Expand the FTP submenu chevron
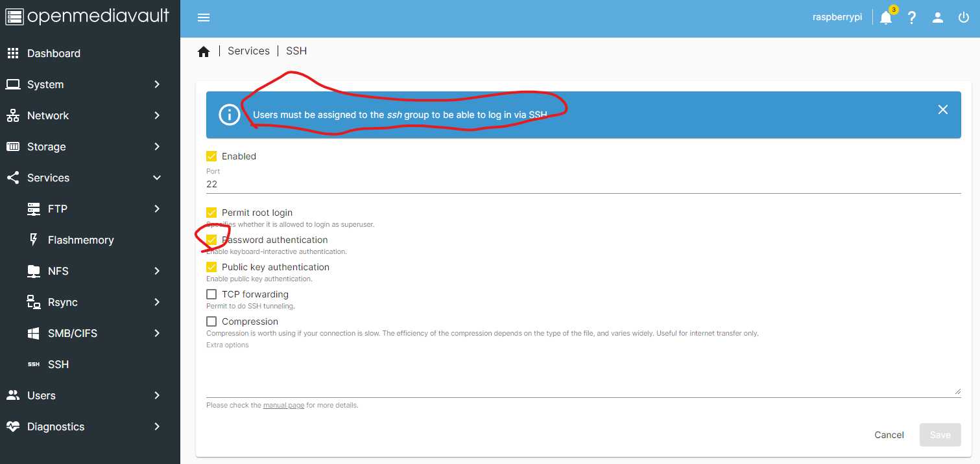This screenshot has width=980, height=464. pos(157,209)
